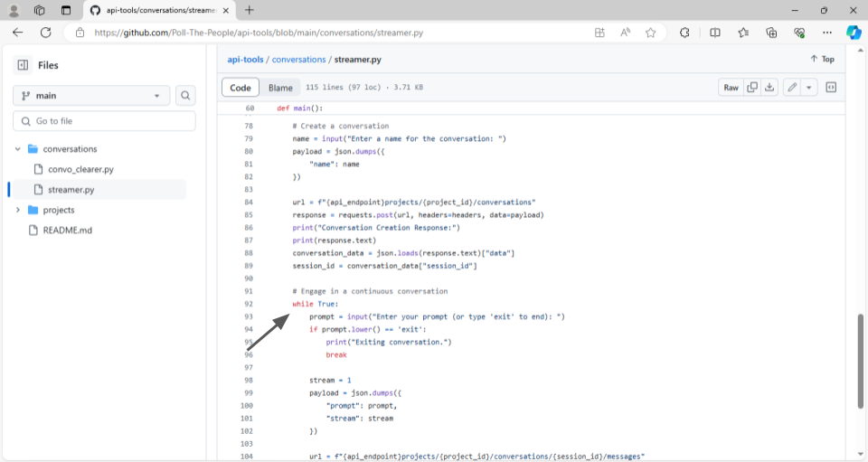Open convo_clearer.py in the tree

(x=80, y=169)
